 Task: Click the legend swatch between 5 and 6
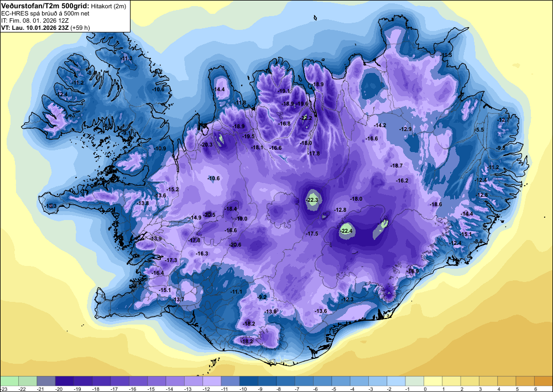click(525, 381)
